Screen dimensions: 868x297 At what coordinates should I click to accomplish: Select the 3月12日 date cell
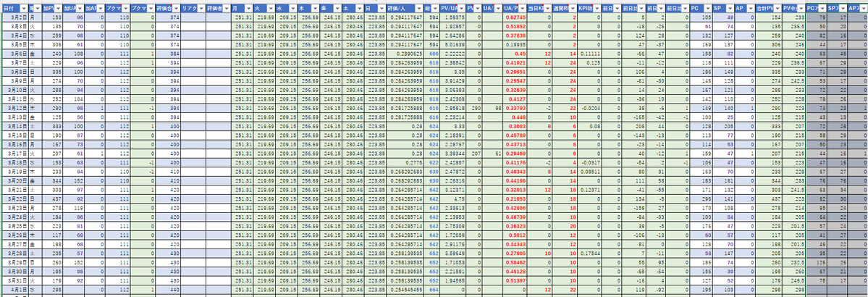point(15,108)
